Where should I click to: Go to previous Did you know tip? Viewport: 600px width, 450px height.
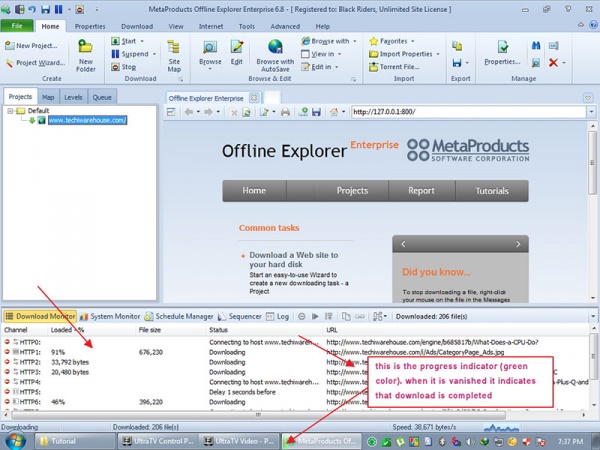[403, 244]
